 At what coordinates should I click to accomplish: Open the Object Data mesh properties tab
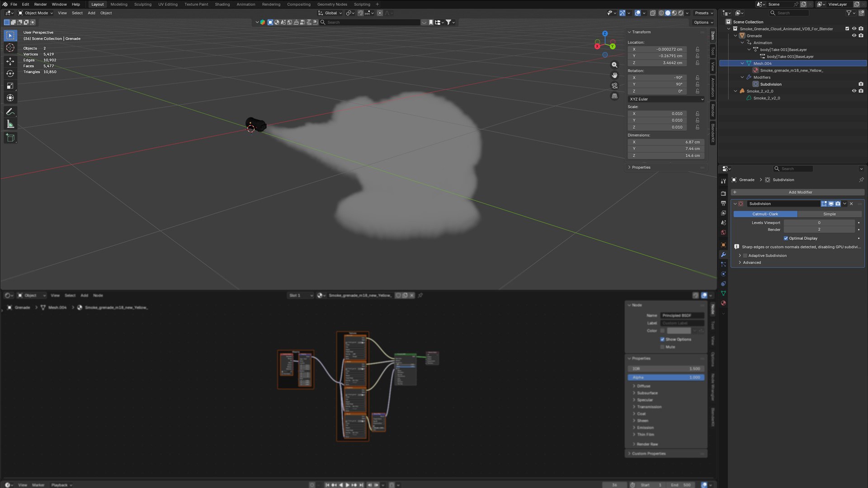click(x=723, y=293)
